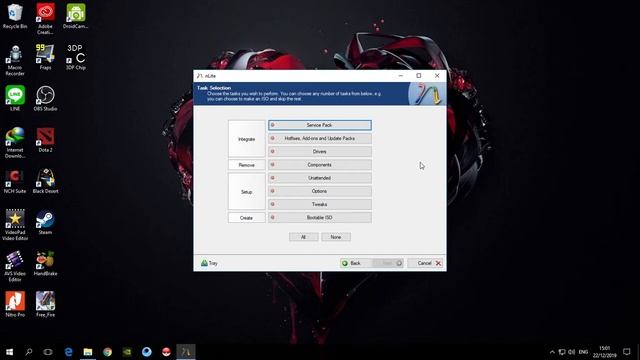Image resolution: width=640 pixels, height=360 pixels.
Task: Click the Create group button
Action: [x=247, y=218]
